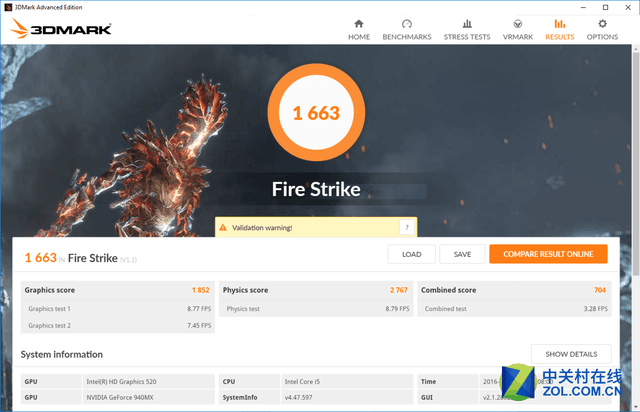Select the Graphics score value 1 852
640x412 pixels.
click(x=200, y=290)
